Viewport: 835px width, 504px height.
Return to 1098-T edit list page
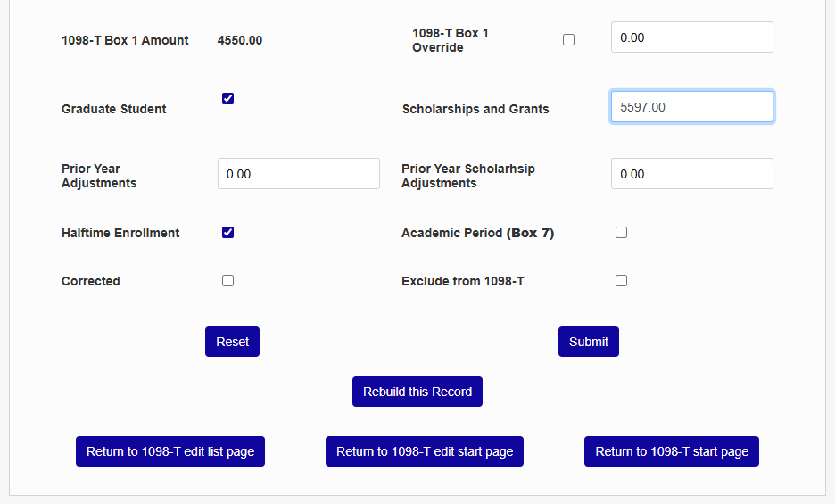click(x=170, y=451)
